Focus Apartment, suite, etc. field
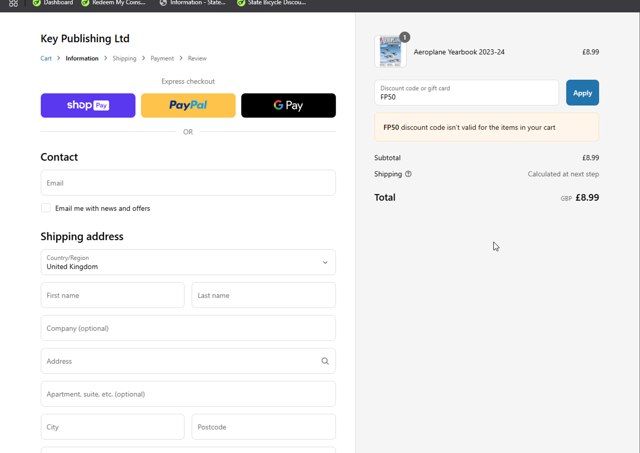The height and width of the screenshot is (453, 640). click(188, 394)
